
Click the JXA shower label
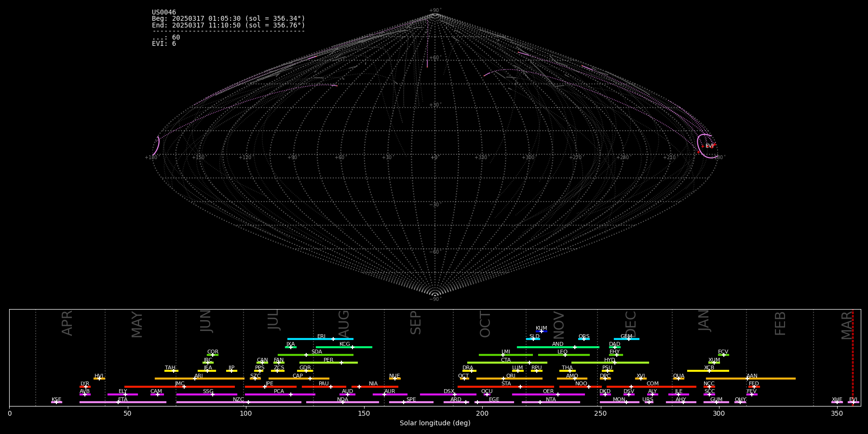coord(290,344)
